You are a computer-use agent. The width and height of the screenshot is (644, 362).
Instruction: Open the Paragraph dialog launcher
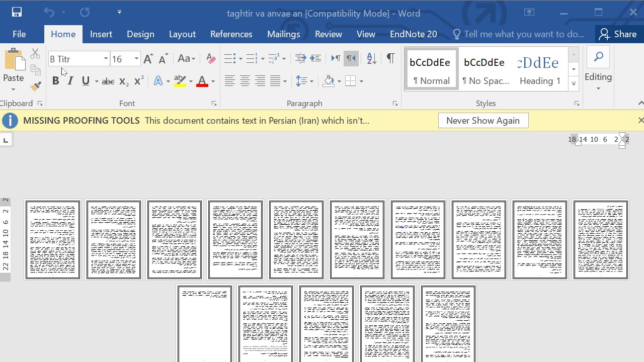[x=395, y=104]
